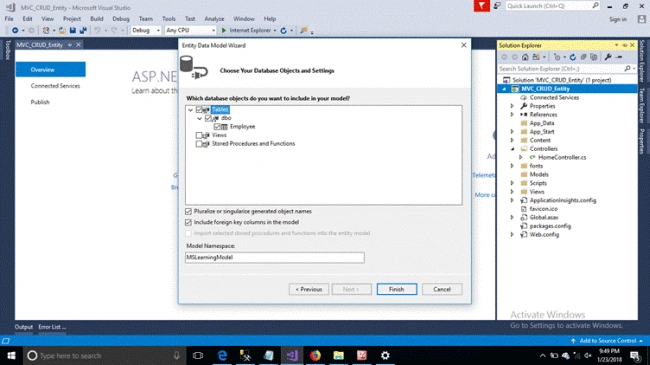Click Preview Selected Items icon in Solution Explorer
The height and width of the screenshot is (365, 650).
tap(619, 57)
